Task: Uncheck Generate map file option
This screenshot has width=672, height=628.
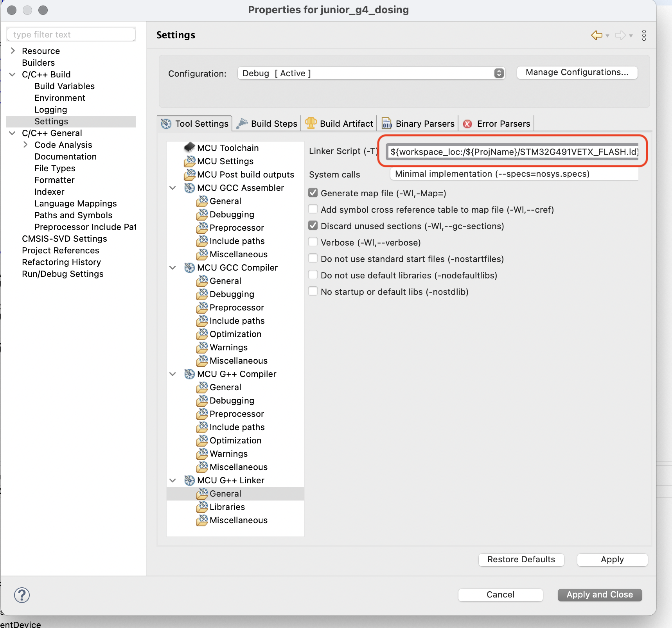Action: point(313,193)
